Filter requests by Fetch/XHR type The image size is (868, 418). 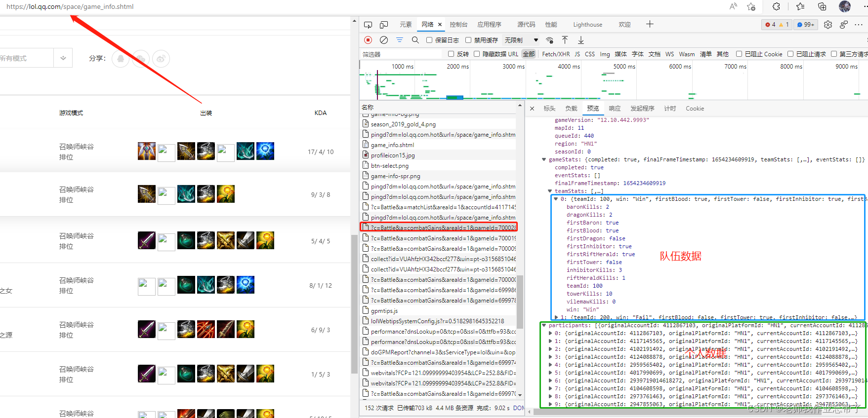click(x=556, y=54)
